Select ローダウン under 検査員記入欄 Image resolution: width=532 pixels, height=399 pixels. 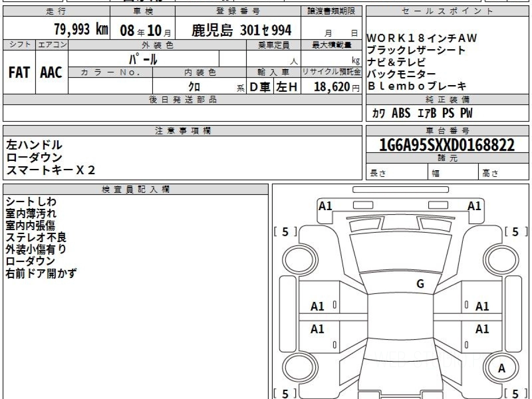(x=31, y=262)
